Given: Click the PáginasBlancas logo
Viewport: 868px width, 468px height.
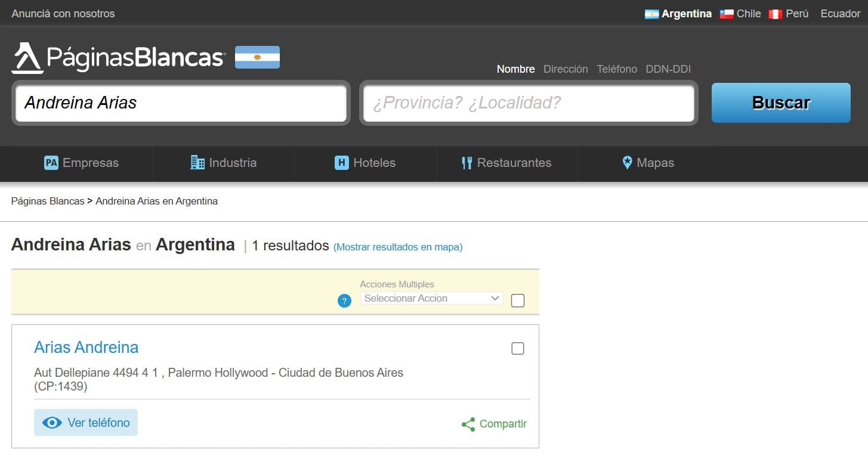Looking at the screenshot, I should [118, 58].
